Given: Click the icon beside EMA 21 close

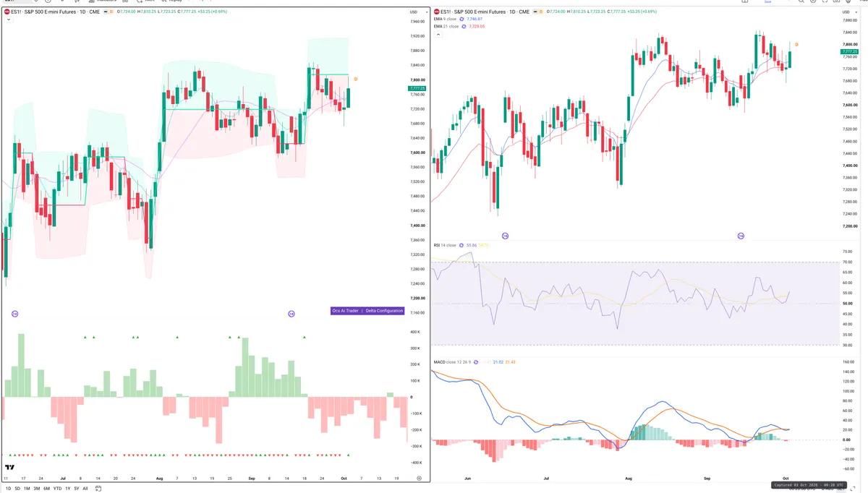Looking at the screenshot, I should (464, 27).
